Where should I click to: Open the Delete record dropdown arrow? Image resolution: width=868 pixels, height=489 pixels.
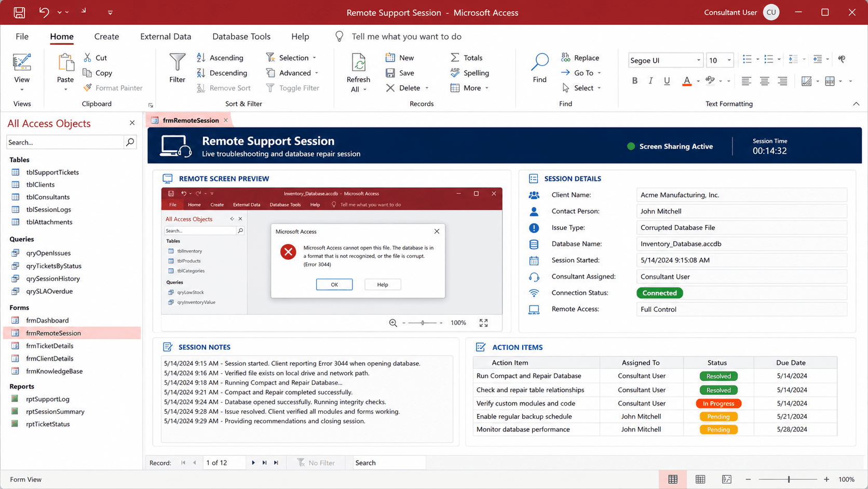[427, 88]
